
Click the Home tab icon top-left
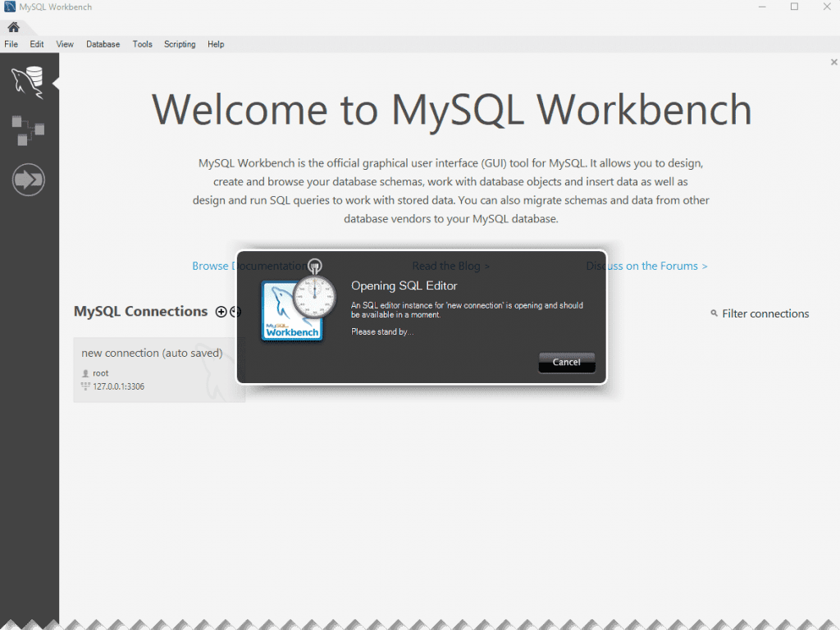coord(13,26)
